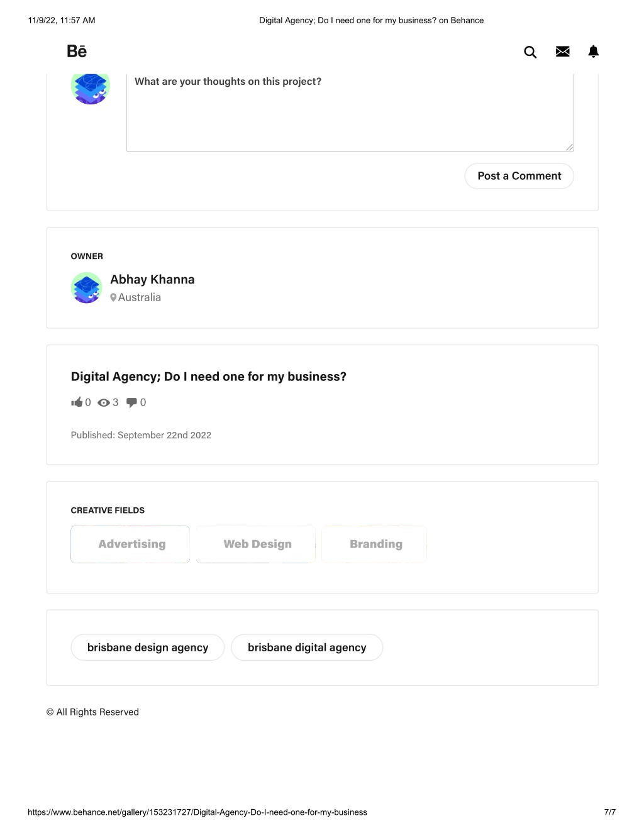
Task: Click the owner avatar beside Abhay Khanna
Action: (87, 288)
